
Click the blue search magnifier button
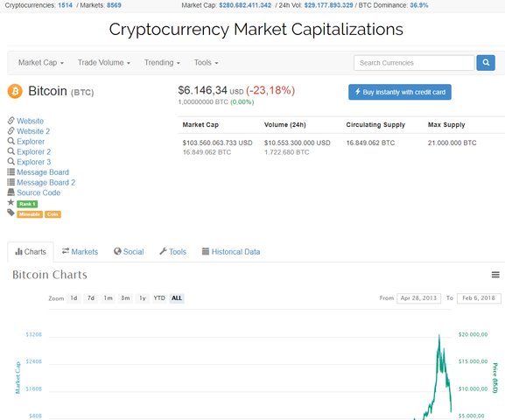[486, 62]
